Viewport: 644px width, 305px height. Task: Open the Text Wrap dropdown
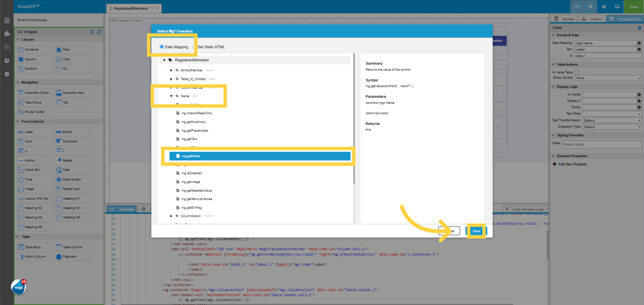point(612,114)
